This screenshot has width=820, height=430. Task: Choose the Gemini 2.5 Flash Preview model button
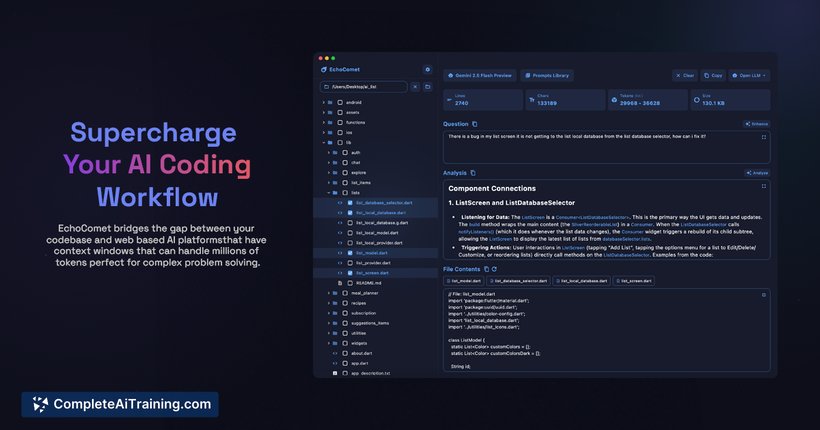(480, 76)
